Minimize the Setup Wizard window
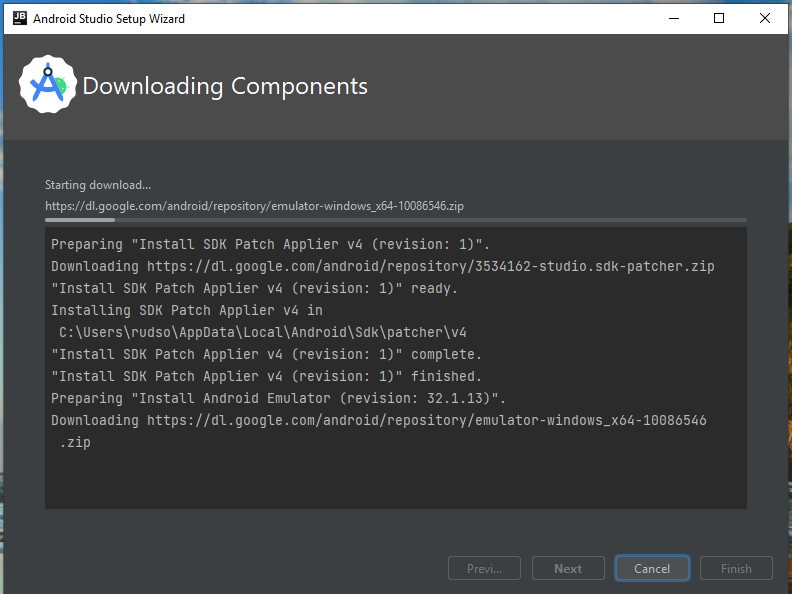This screenshot has width=792, height=594. coord(674,18)
